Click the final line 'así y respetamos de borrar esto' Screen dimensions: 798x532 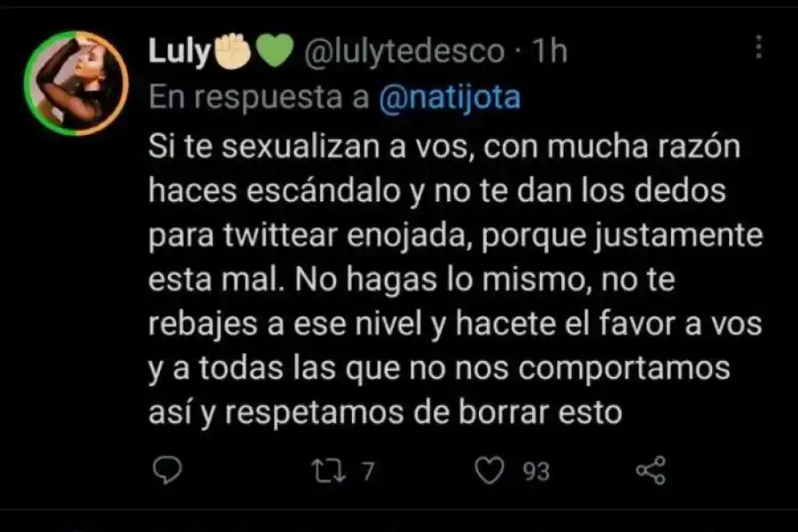[x=386, y=412]
